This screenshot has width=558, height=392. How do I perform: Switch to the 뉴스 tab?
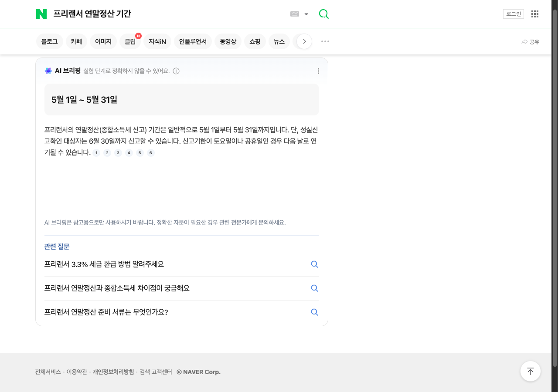coord(279,41)
